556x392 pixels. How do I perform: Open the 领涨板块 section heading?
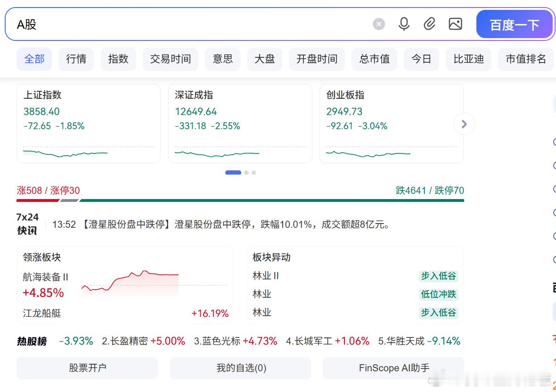click(42, 257)
